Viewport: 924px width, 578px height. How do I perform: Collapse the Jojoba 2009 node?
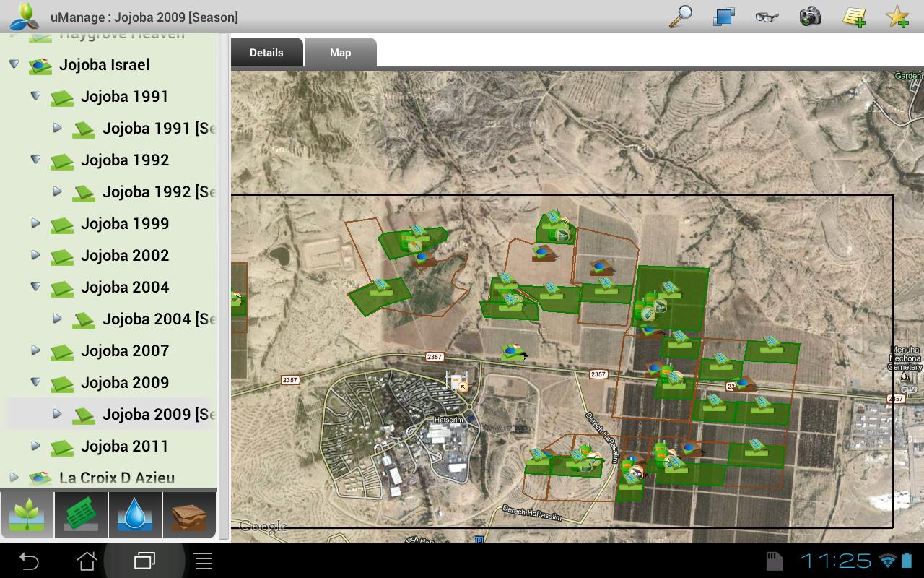tap(35, 382)
